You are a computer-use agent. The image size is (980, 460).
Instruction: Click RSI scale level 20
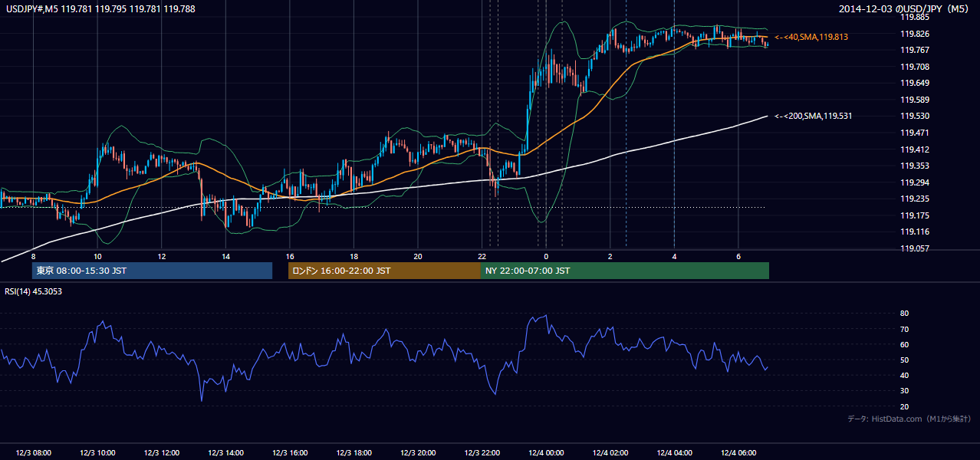904,406
